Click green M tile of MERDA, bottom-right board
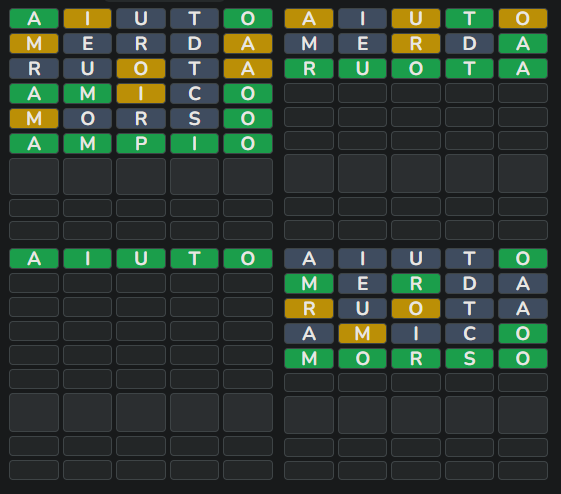 point(309,283)
